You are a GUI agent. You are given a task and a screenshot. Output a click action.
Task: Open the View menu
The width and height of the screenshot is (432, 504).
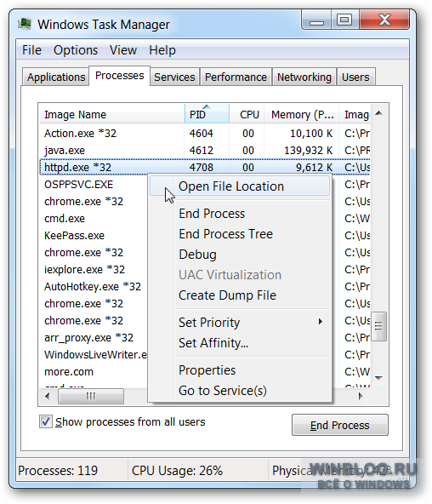coord(123,50)
